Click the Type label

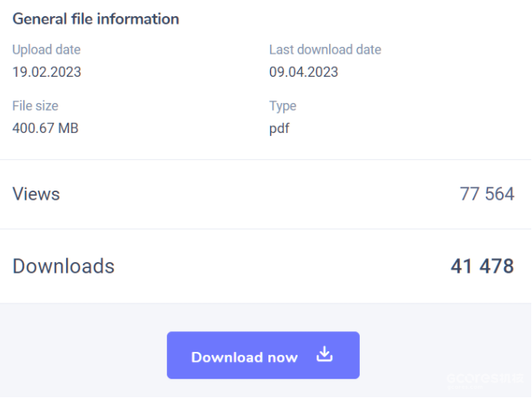click(282, 106)
